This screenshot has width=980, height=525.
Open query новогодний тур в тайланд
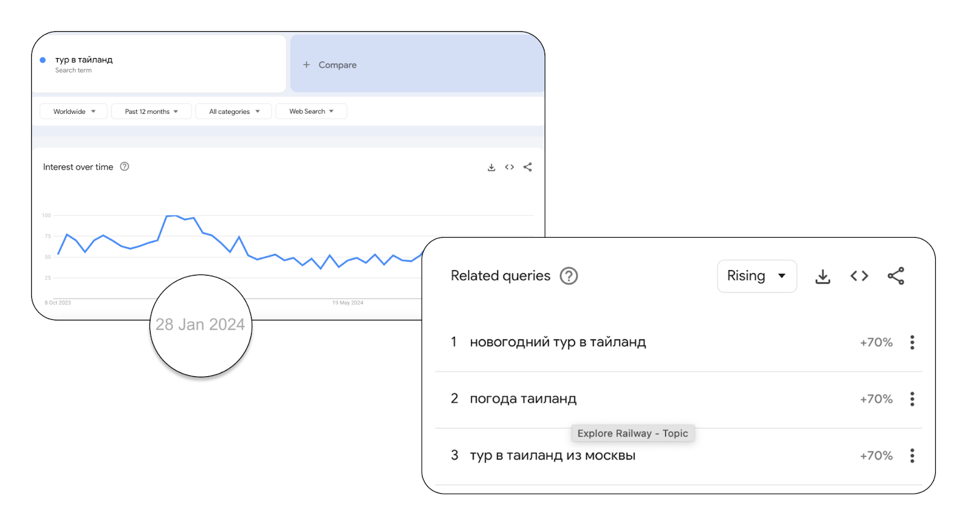tap(558, 342)
